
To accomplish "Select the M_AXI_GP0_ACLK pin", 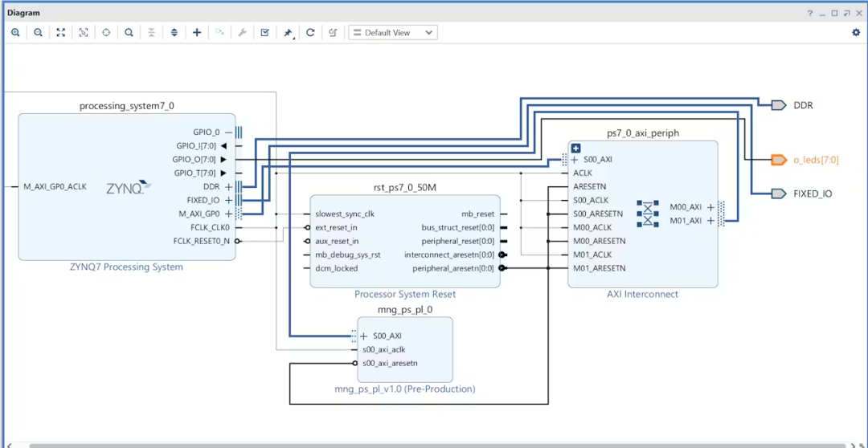I will tap(55, 187).
